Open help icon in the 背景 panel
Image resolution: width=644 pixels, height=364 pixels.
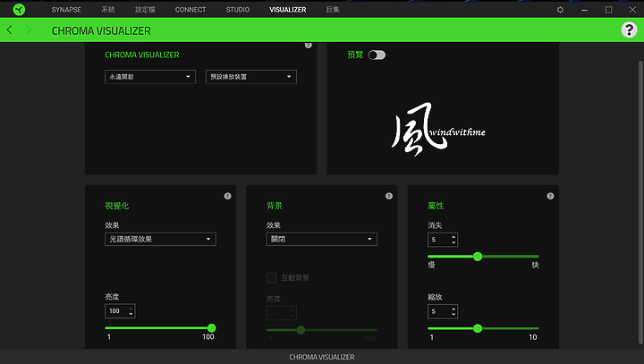389,196
